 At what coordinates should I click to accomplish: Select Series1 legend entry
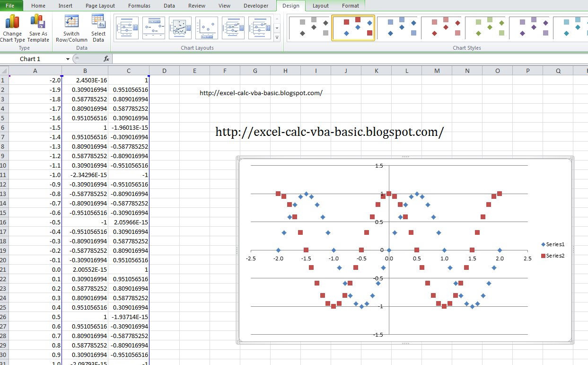click(x=553, y=244)
